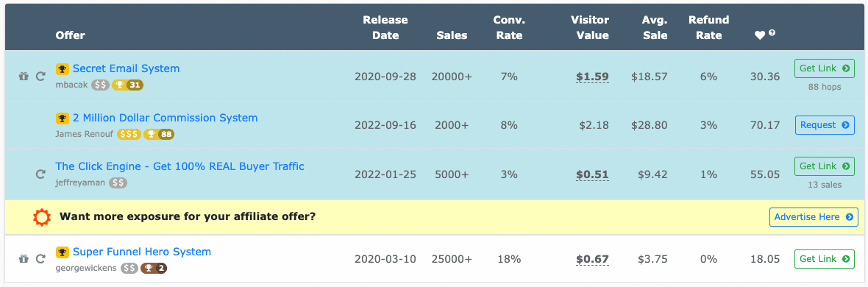The height and width of the screenshot is (287, 868).
Task: Click trophy badge 88 beside James Renouf
Action: [159, 134]
